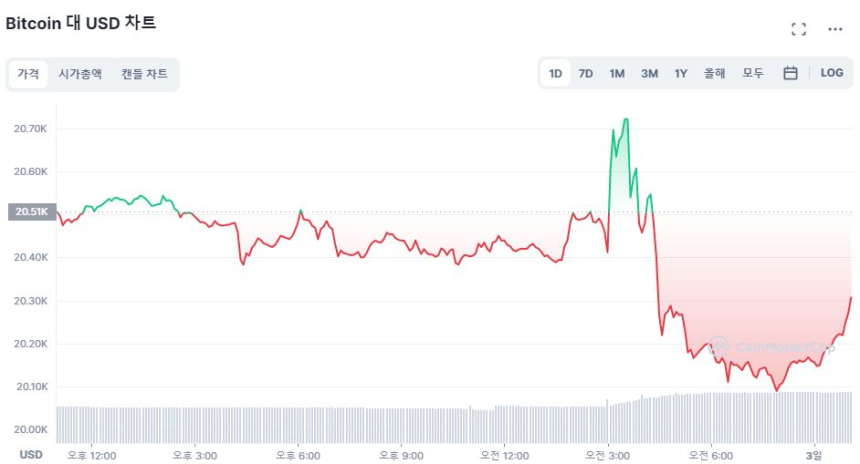This screenshot has height=464, width=860.
Task: Switch to the 1M time range
Action: pos(617,73)
